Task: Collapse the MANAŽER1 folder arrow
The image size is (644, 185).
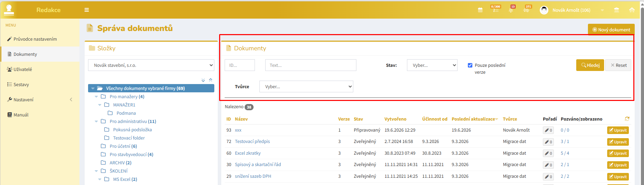Action: pos(100,105)
